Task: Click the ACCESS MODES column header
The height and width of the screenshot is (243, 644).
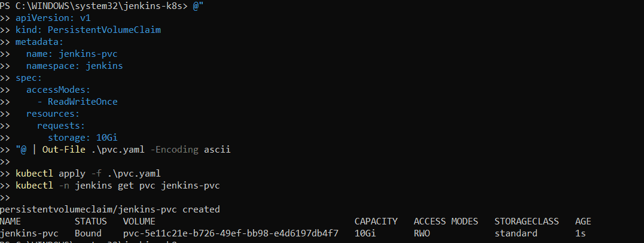Action: pos(446,221)
